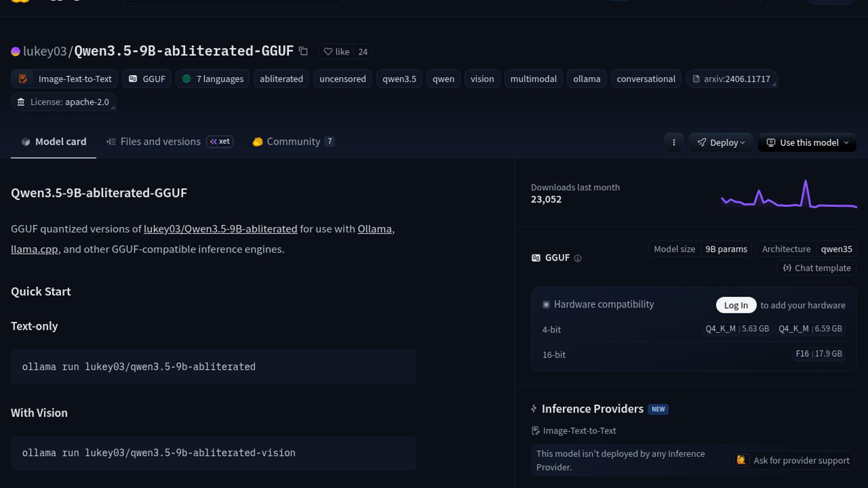This screenshot has height=488, width=868.
Task: Switch to Files and versions tab
Action: (160, 141)
